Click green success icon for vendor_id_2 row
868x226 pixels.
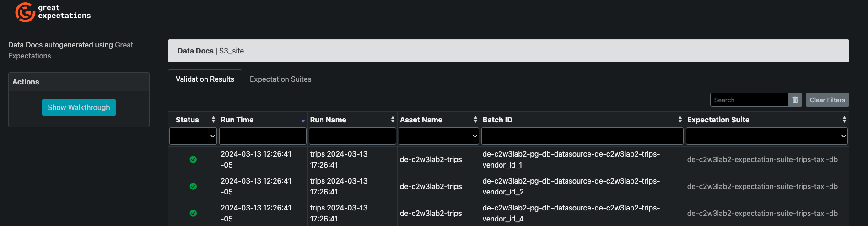[x=193, y=186]
